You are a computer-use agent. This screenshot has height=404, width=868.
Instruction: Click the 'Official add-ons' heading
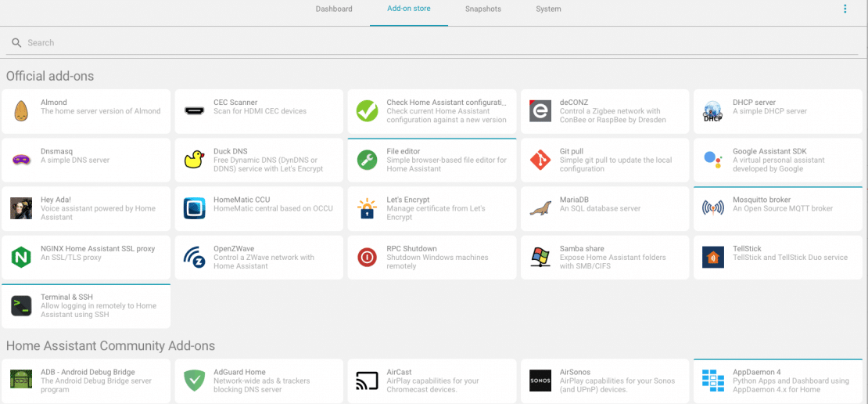click(50, 76)
